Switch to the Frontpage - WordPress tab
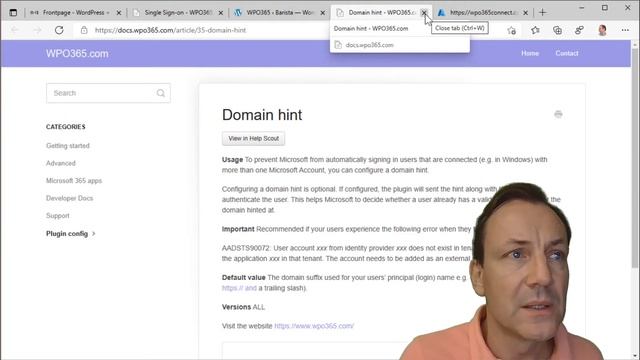 click(x=76, y=13)
